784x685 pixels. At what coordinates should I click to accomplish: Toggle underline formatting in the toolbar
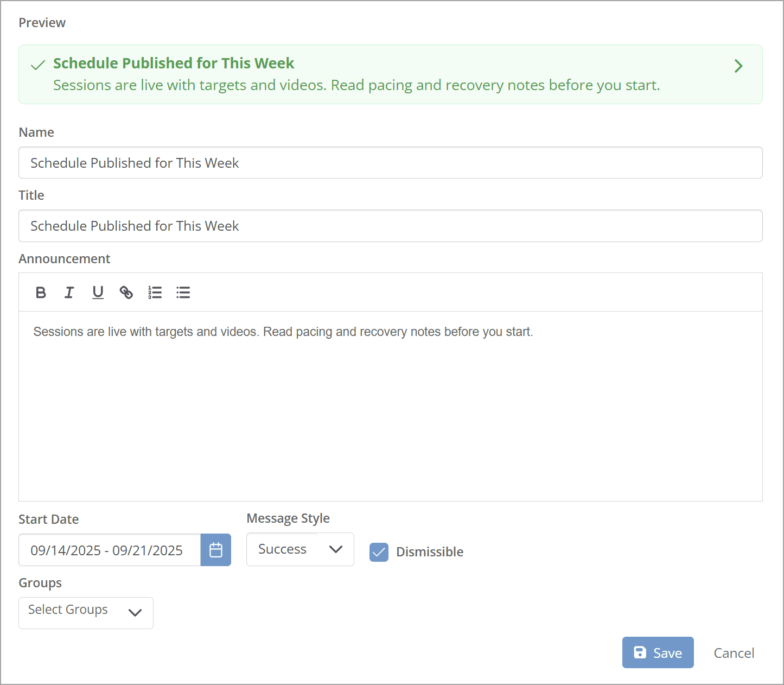coord(98,293)
